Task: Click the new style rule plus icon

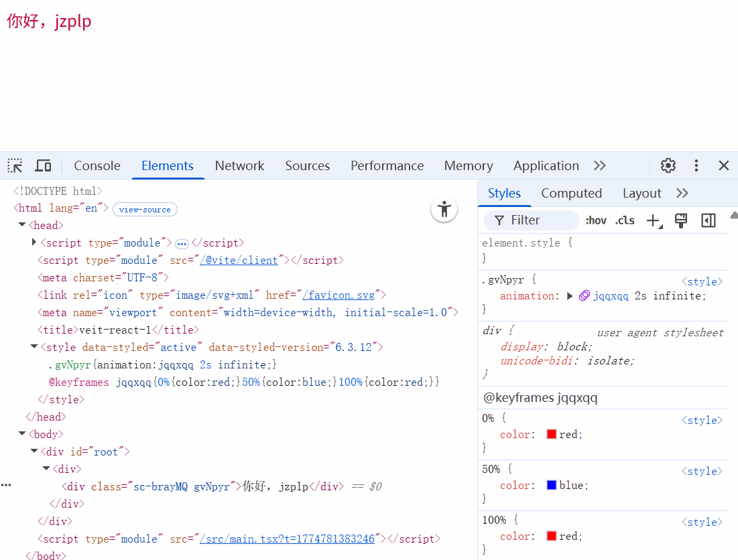Action: pyautogui.click(x=653, y=220)
